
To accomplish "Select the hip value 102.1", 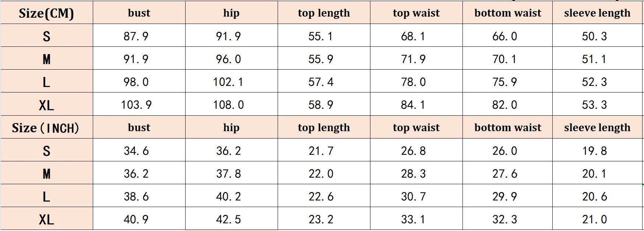I will 228,82.
